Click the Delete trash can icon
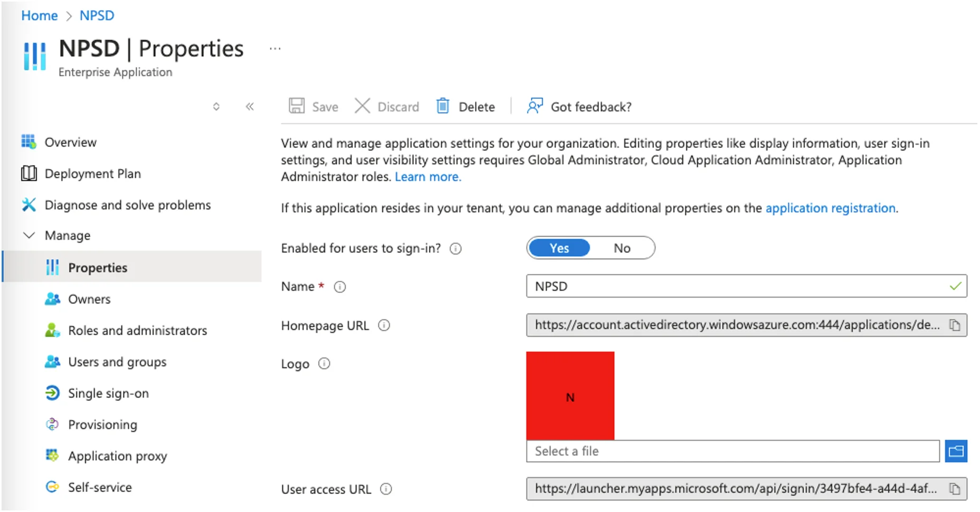The image size is (980, 512). (443, 106)
